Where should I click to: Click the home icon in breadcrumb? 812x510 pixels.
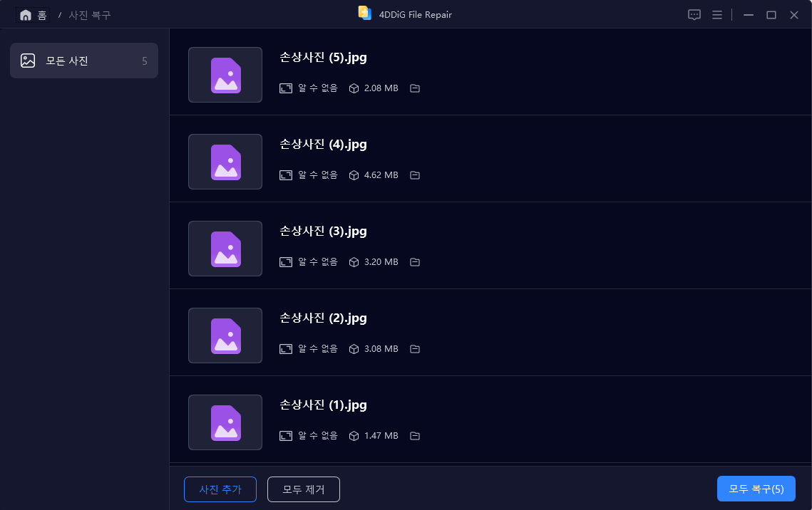pyautogui.click(x=26, y=16)
